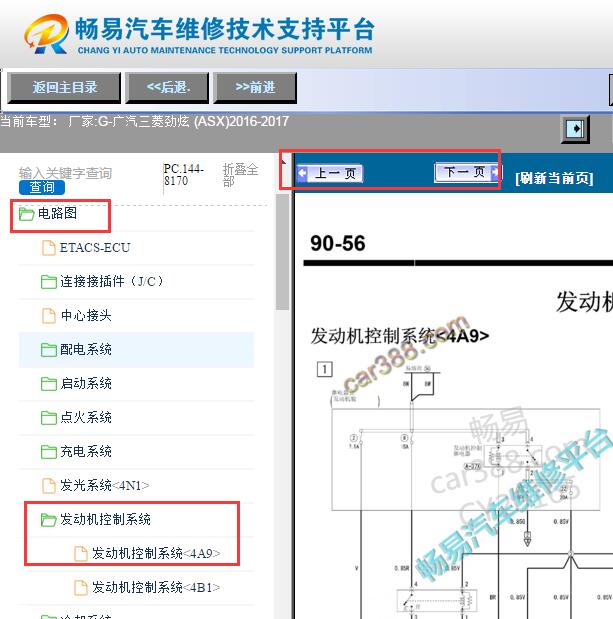Open the 发光系统<4N1> document icon
613x619 pixels.
(x=49, y=486)
